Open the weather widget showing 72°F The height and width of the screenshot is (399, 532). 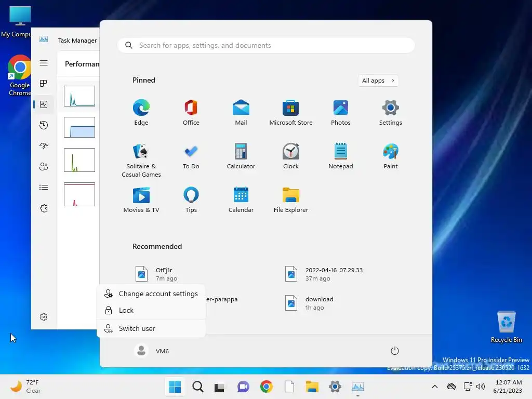26,387
